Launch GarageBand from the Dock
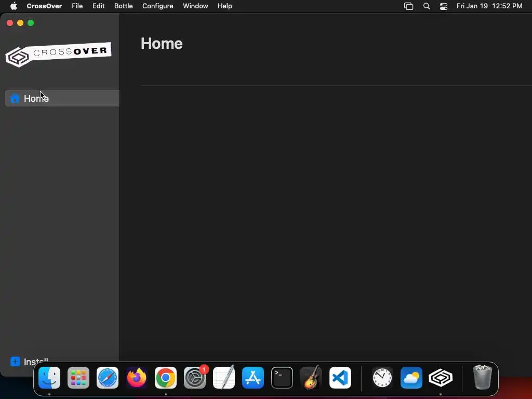Image resolution: width=532 pixels, height=399 pixels. 311,378
